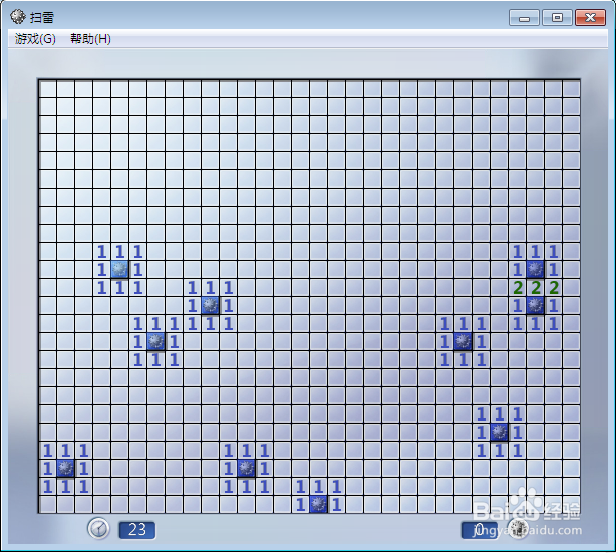The height and width of the screenshot is (553, 616).
Task: Click the mine directly above the green 2s
Action: (535, 269)
